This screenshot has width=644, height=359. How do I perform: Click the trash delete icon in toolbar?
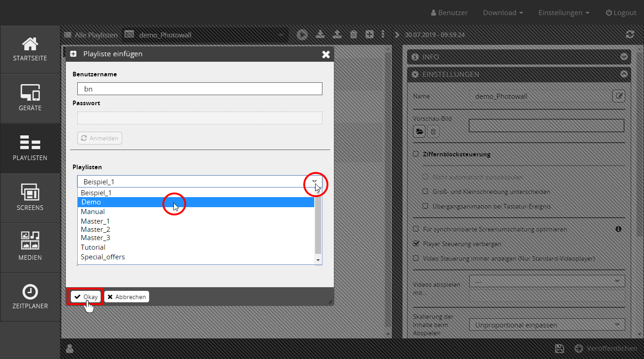[354, 34]
